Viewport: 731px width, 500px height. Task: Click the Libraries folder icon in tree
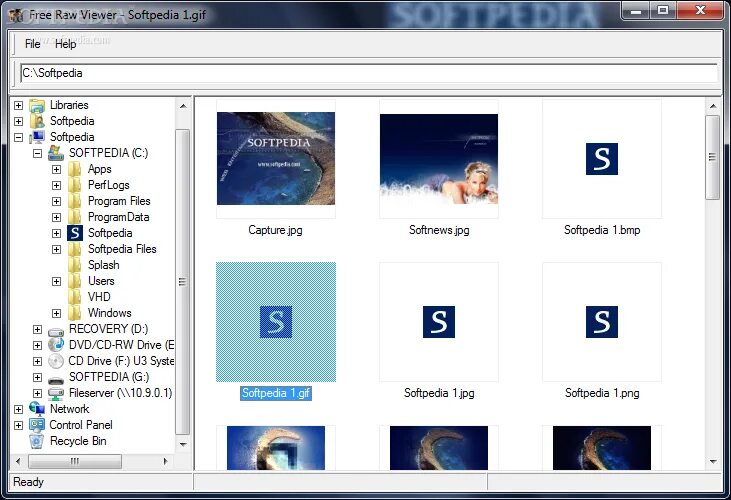point(37,105)
